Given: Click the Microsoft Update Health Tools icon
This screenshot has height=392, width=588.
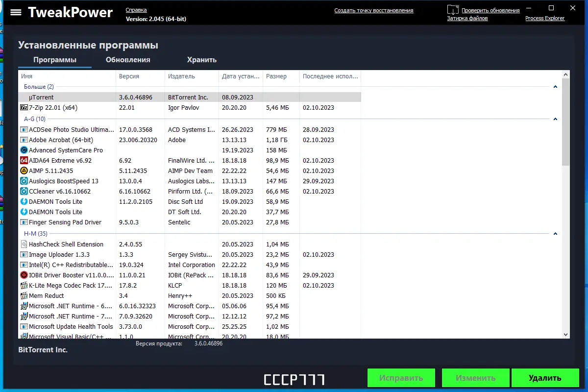Looking at the screenshot, I should point(24,327).
